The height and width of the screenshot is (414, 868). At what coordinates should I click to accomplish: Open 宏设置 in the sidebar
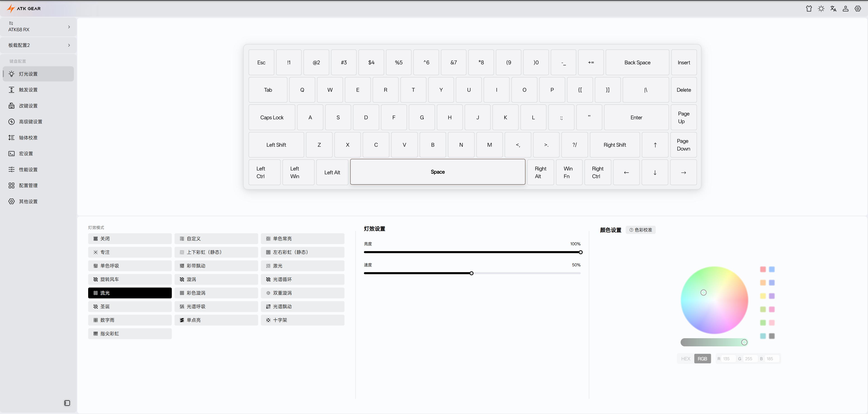coord(26,154)
